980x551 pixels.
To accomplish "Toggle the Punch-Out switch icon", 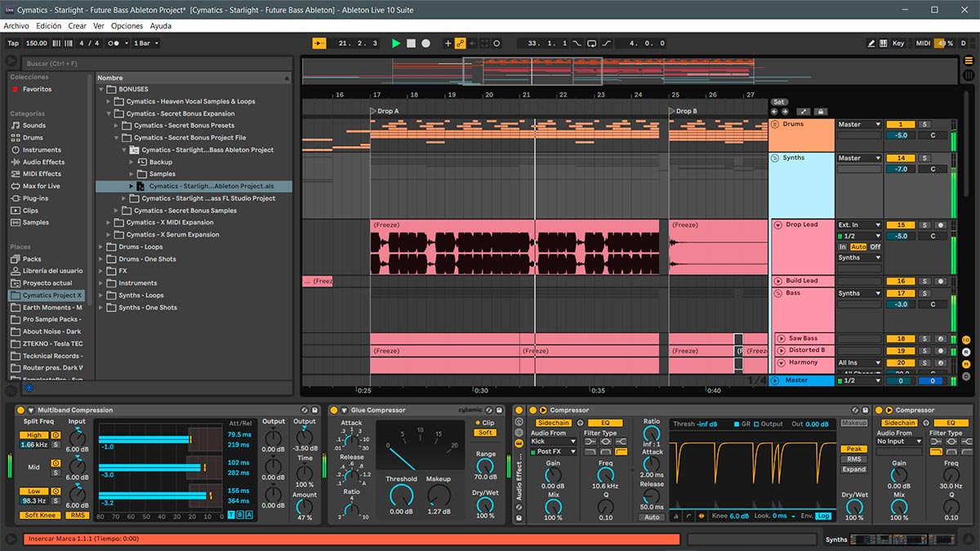I will coord(607,43).
